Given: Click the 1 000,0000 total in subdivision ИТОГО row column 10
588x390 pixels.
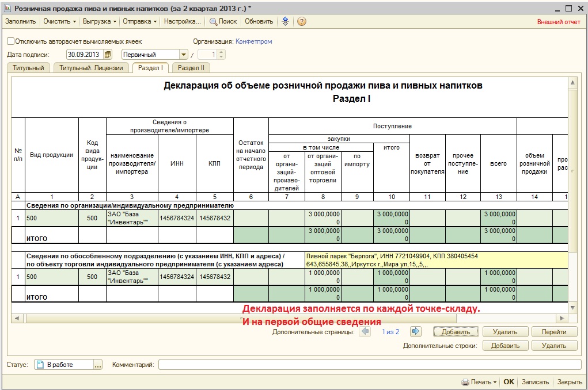Looking at the screenshot, I should pos(392,293).
